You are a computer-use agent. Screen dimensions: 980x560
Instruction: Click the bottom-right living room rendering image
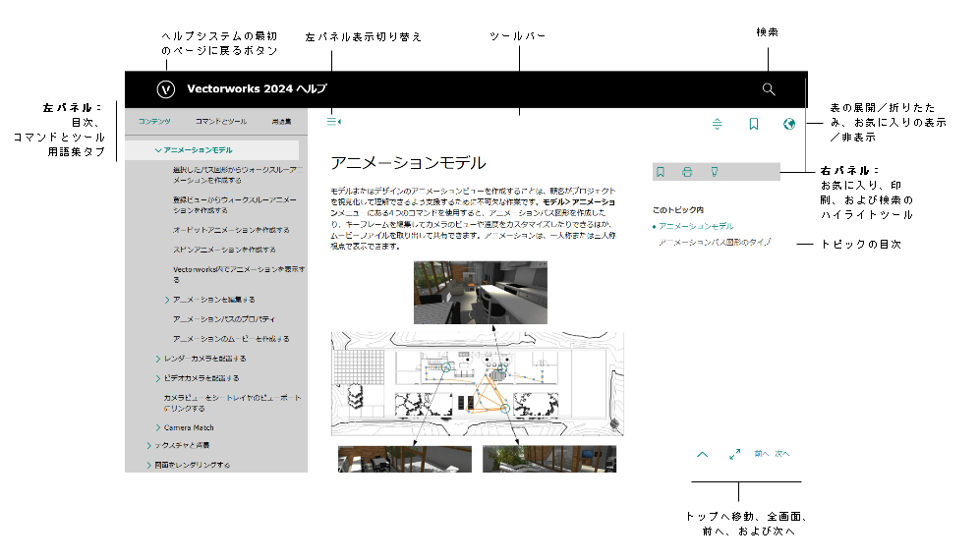(549, 459)
